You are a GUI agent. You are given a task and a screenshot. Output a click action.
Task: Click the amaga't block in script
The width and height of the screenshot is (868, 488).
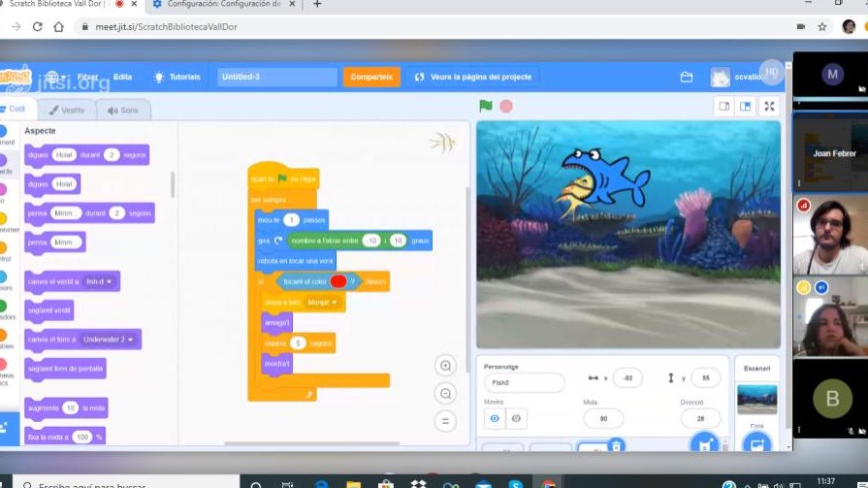[276, 323]
